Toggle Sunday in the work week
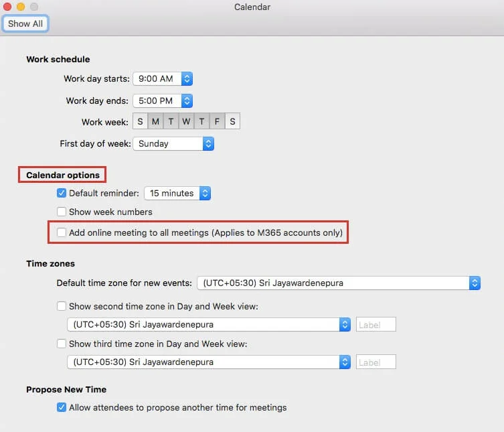Screen dimensions: 504x432 [x=140, y=121]
